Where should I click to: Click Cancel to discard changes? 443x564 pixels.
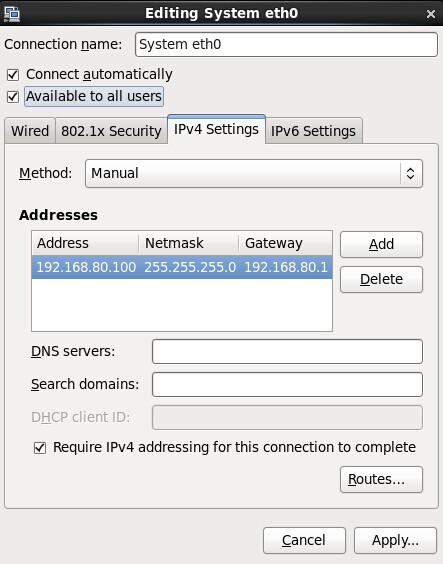pos(304,540)
